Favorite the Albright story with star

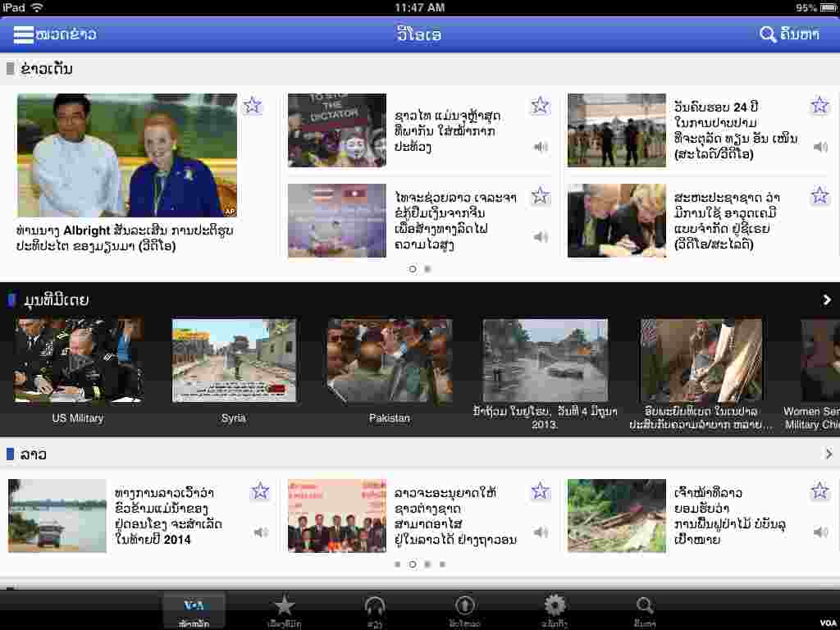[x=253, y=106]
